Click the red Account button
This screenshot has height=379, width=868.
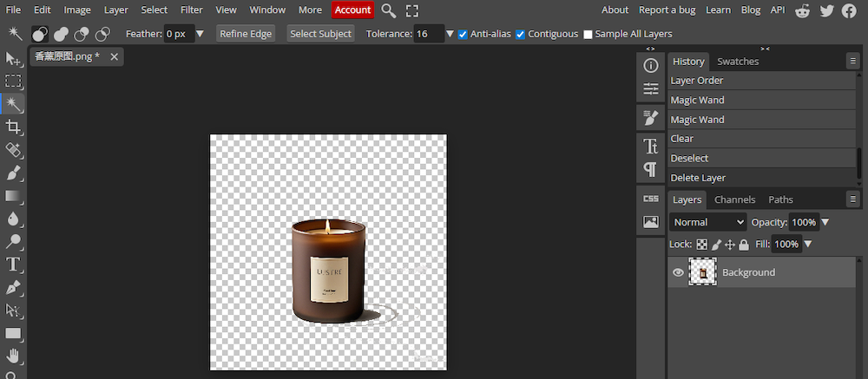click(352, 10)
